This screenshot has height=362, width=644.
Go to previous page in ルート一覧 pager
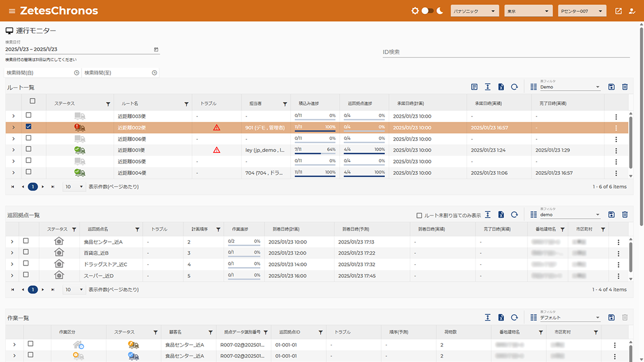click(x=23, y=187)
